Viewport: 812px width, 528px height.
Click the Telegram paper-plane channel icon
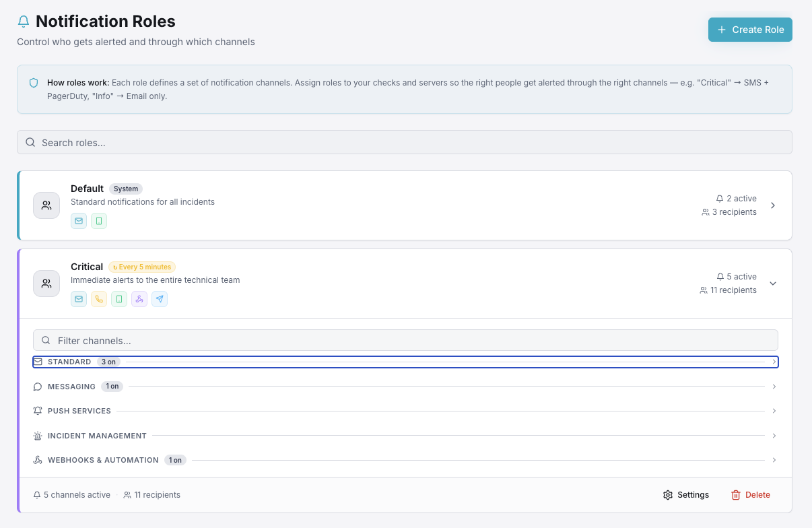(x=160, y=298)
